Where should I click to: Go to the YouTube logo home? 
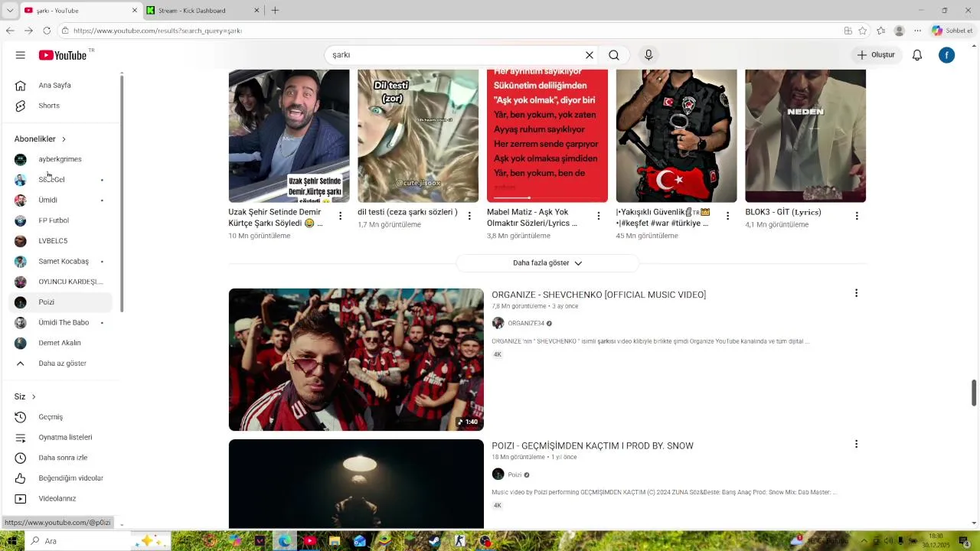coord(63,55)
